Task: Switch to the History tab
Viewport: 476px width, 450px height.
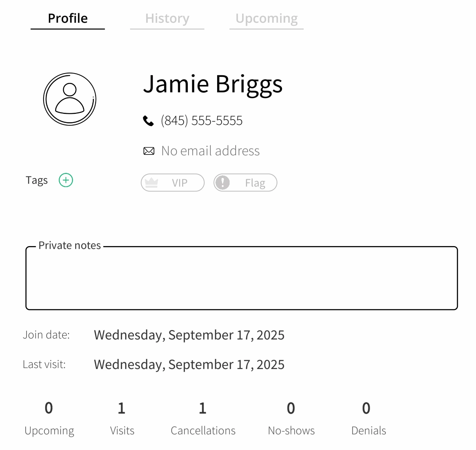Action: [x=167, y=18]
